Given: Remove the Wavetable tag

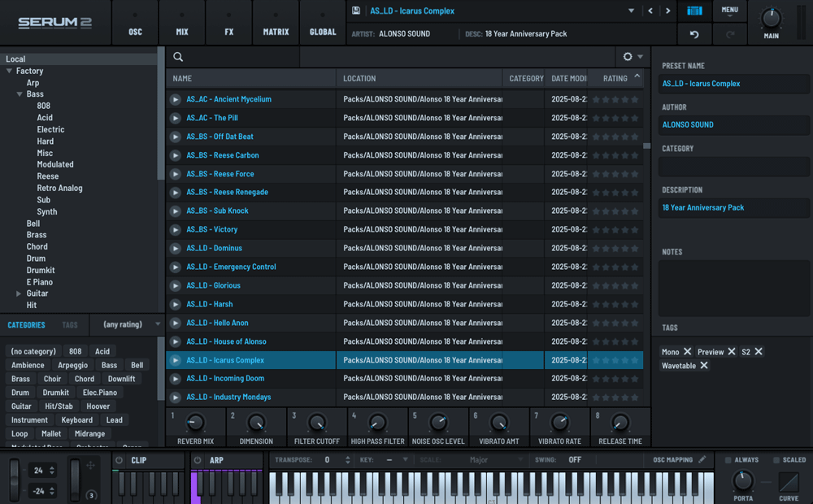Looking at the screenshot, I should pyautogui.click(x=703, y=366).
